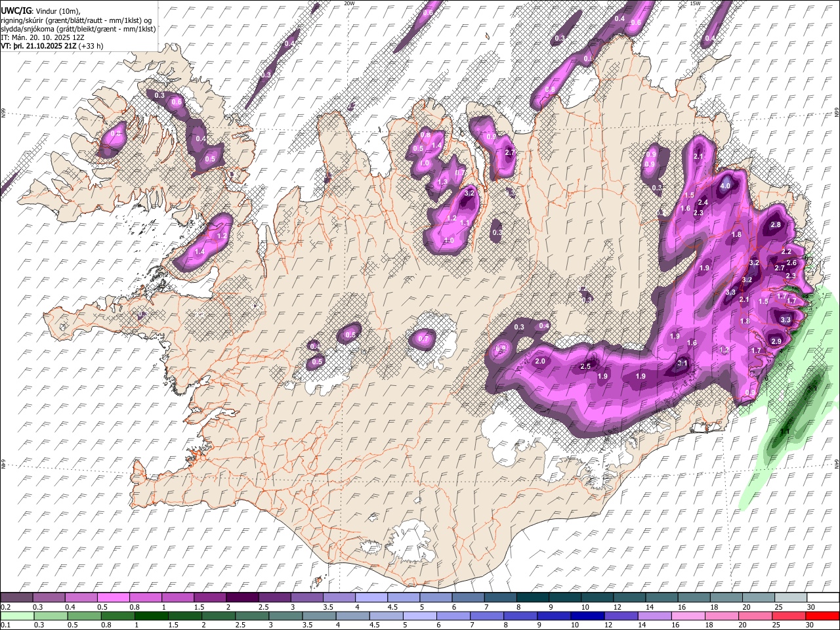Click the "15W" longitude label
The width and height of the screenshot is (840, 630).
[695, 3]
